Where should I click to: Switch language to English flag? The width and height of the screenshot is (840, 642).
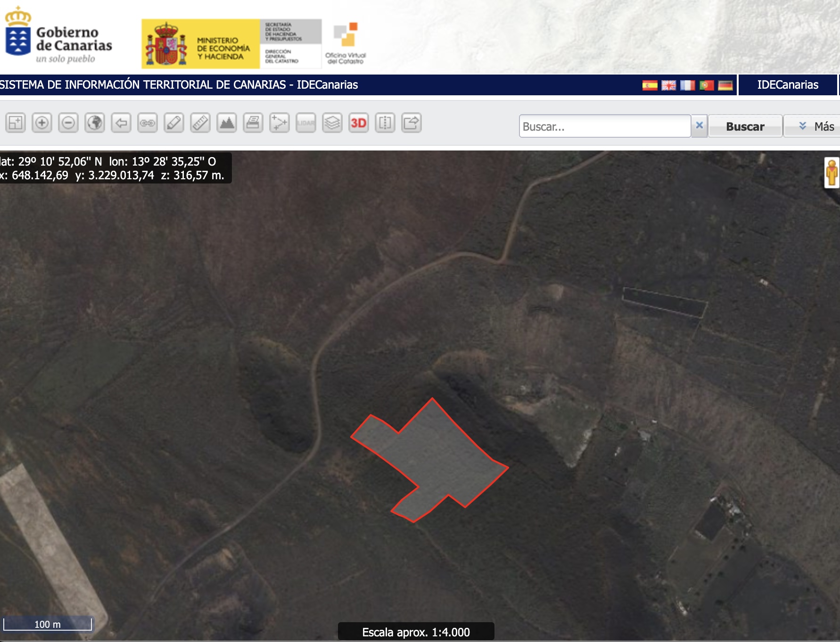(668, 85)
